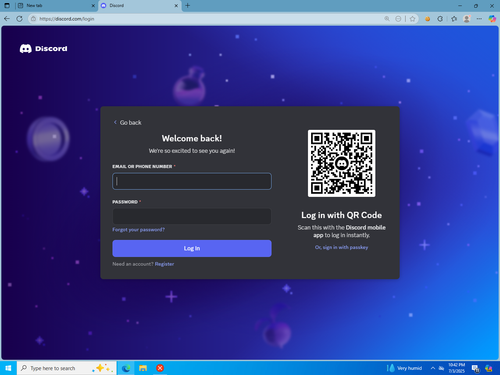
Task: Click the Welcome back! heading
Action: [x=192, y=138]
